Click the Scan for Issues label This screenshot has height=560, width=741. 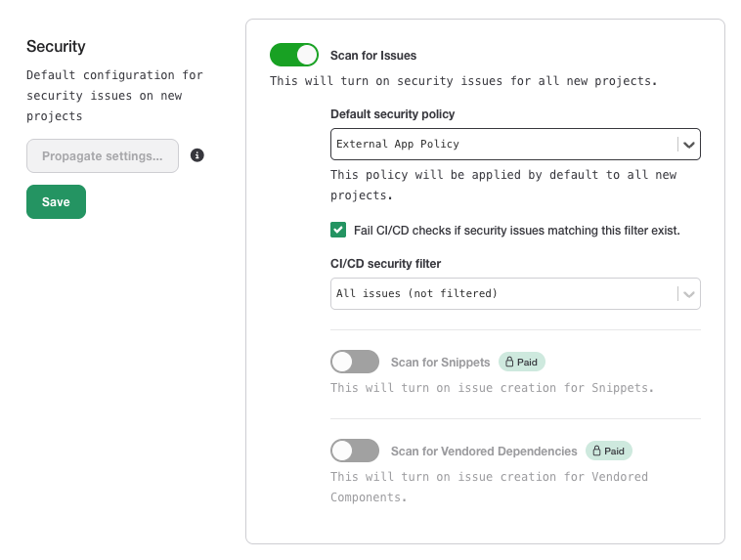point(373,56)
